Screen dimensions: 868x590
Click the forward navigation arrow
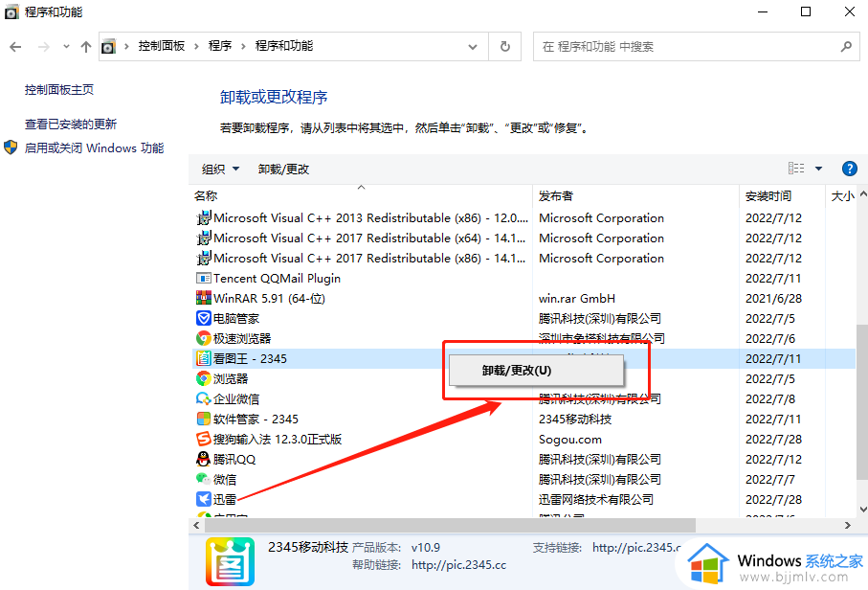tap(43, 47)
